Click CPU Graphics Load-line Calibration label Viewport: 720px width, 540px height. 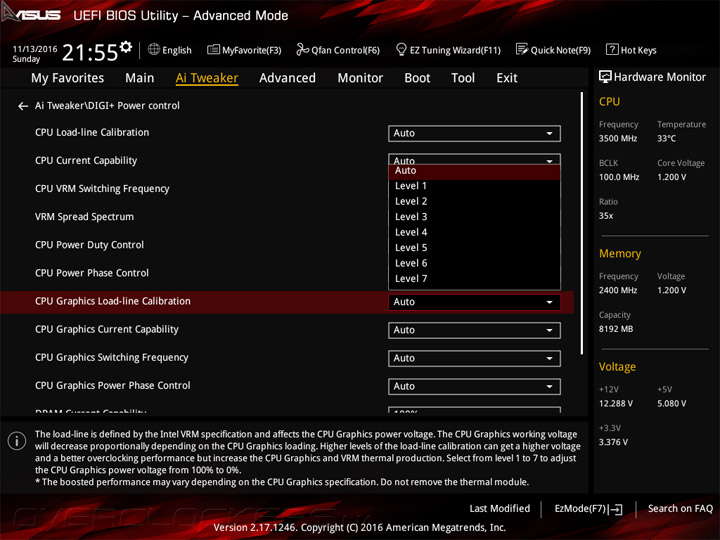pyautogui.click(x=112, y=301)
